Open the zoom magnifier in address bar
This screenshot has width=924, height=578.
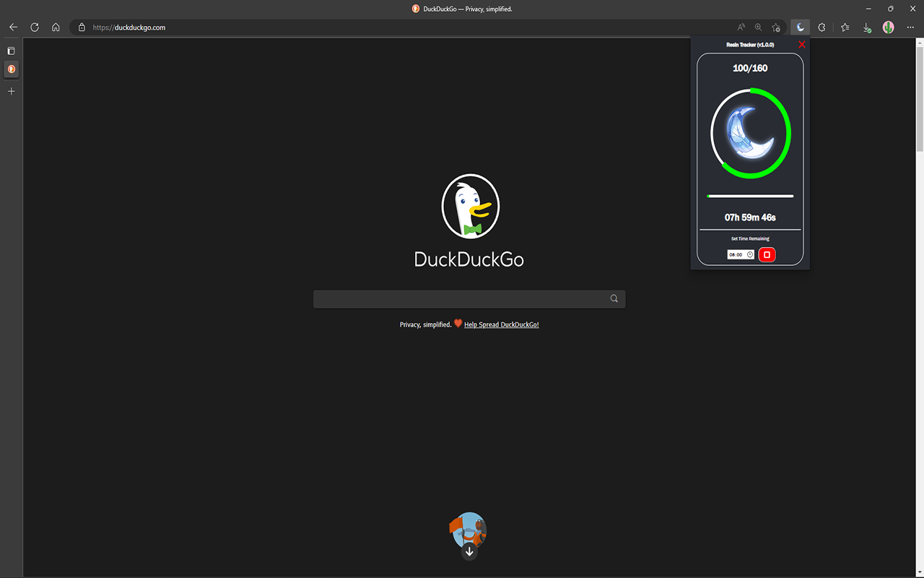click(758, 27)
